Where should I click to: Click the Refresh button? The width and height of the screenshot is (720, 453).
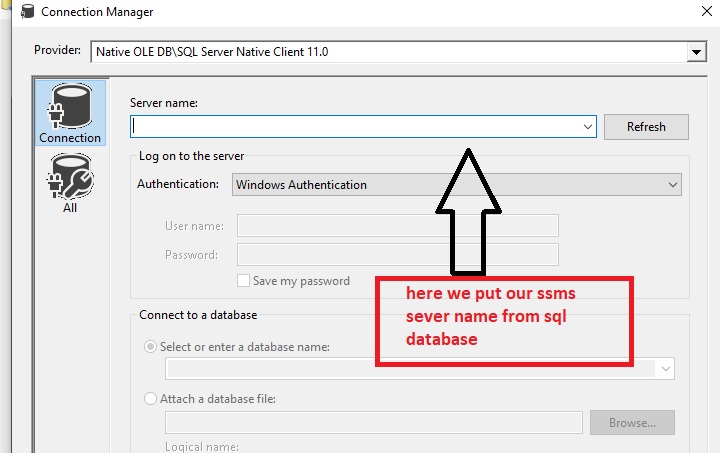646,127
